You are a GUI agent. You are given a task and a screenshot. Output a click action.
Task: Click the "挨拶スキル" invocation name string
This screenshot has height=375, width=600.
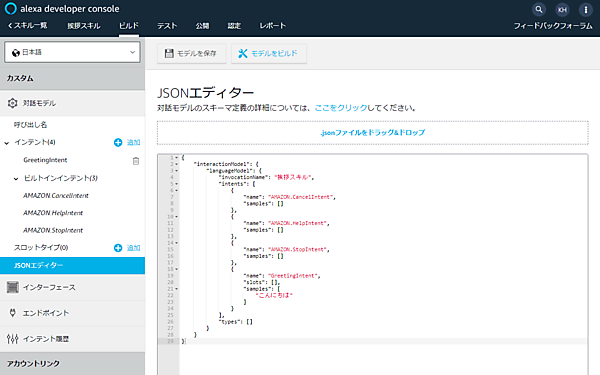point(293,178)
